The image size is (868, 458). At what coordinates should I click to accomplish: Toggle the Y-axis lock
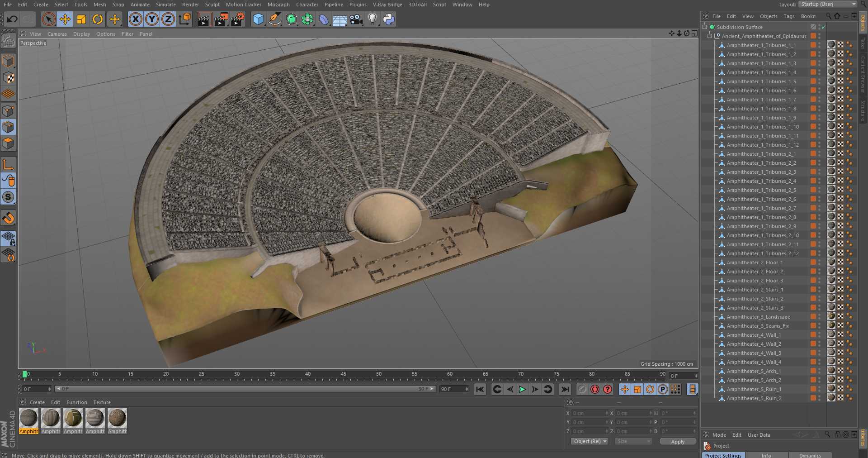(152, 19)
